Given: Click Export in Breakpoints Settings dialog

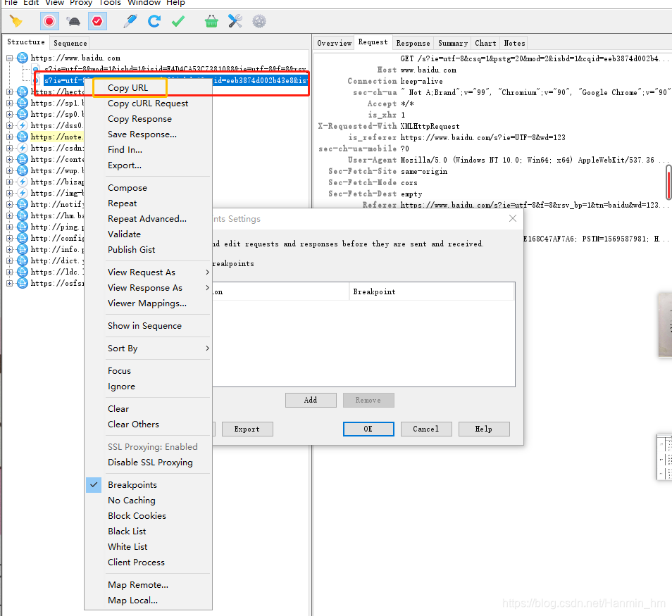Looking at the screenshot, I should (x=247, y=429).
